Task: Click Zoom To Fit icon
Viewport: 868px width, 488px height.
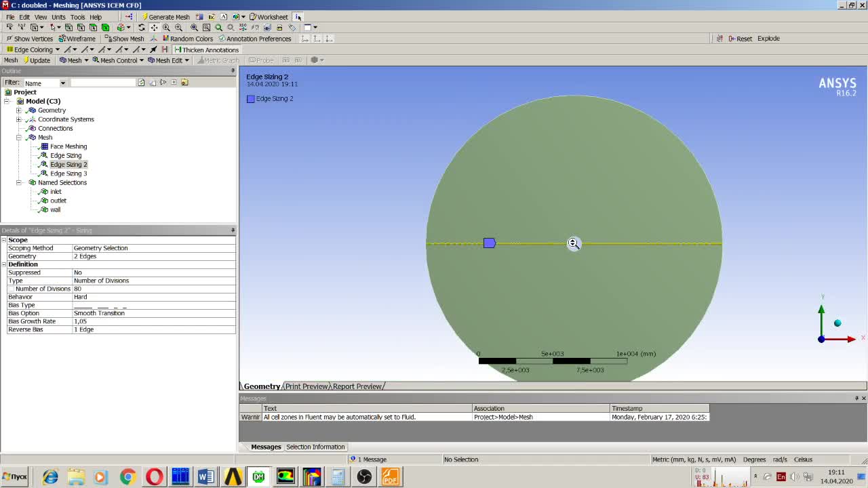Action: [194, 28]
